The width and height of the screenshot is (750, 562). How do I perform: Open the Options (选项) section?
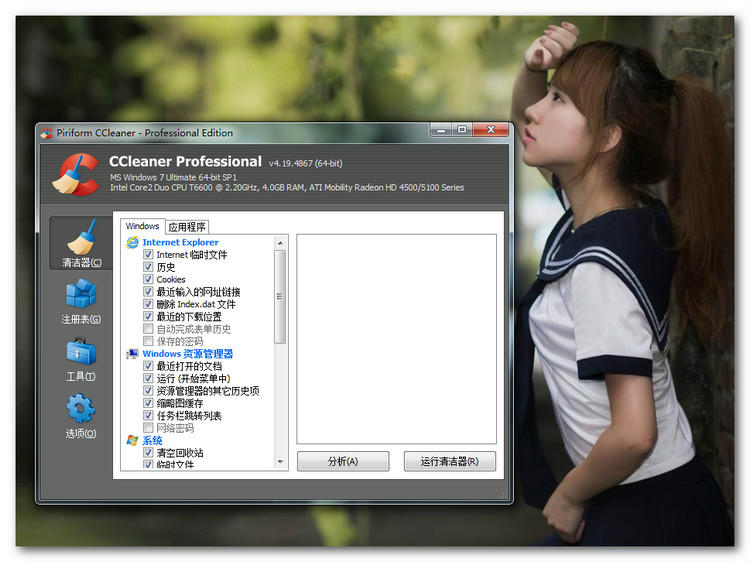click(x=81, y=416)
